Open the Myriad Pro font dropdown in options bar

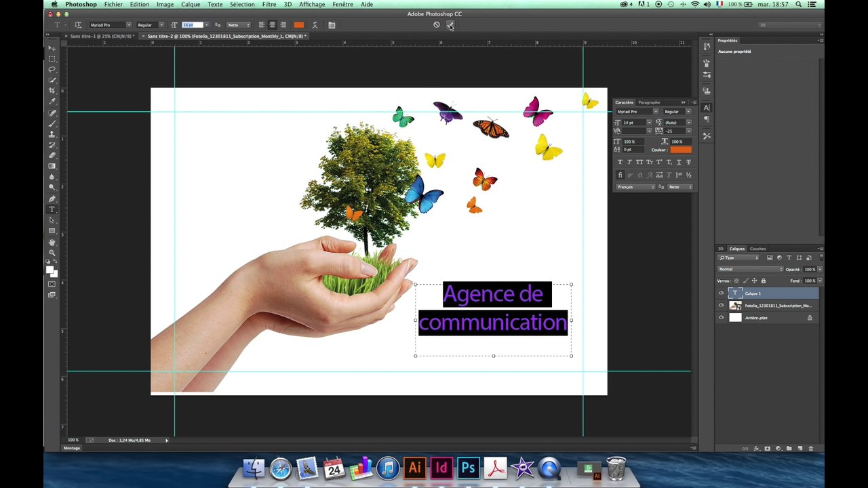110,25
